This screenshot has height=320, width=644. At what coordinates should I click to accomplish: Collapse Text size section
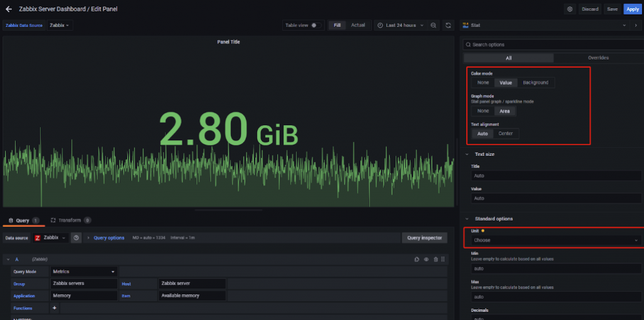(467, 155)
